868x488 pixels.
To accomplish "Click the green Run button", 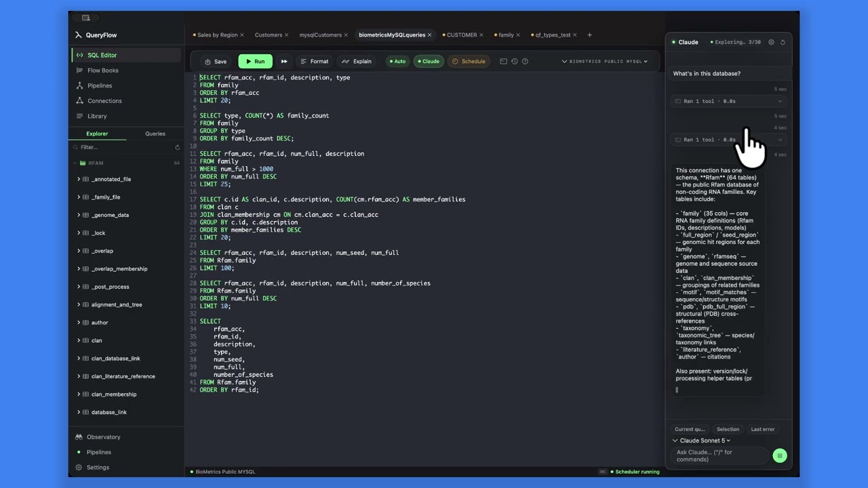I will click(255, 61).
